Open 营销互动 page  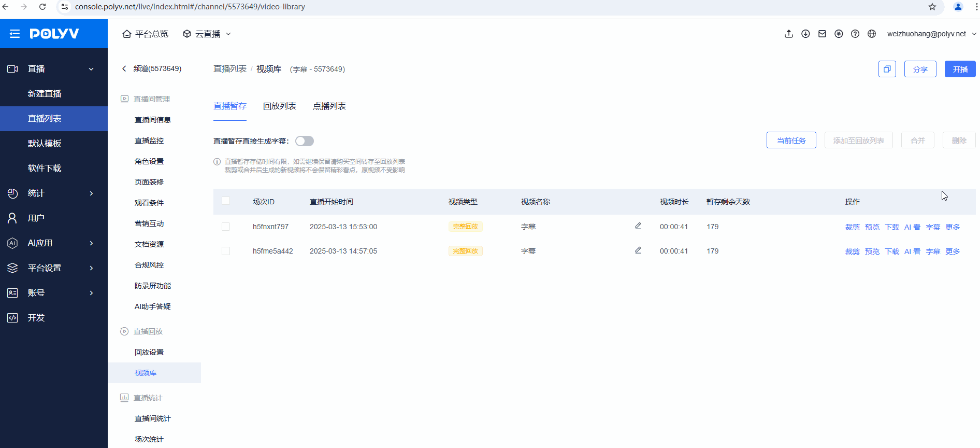click(x=149, y=223)
